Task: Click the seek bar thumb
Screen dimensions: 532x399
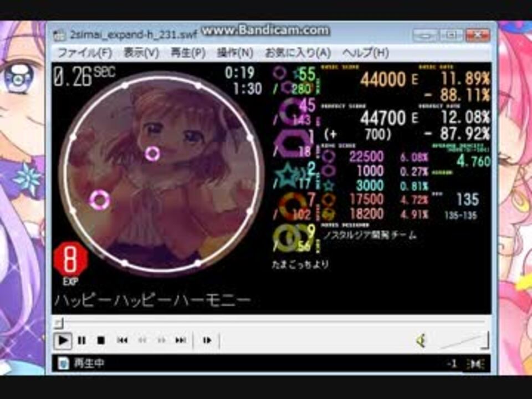Action: click(x=58, y=323)
